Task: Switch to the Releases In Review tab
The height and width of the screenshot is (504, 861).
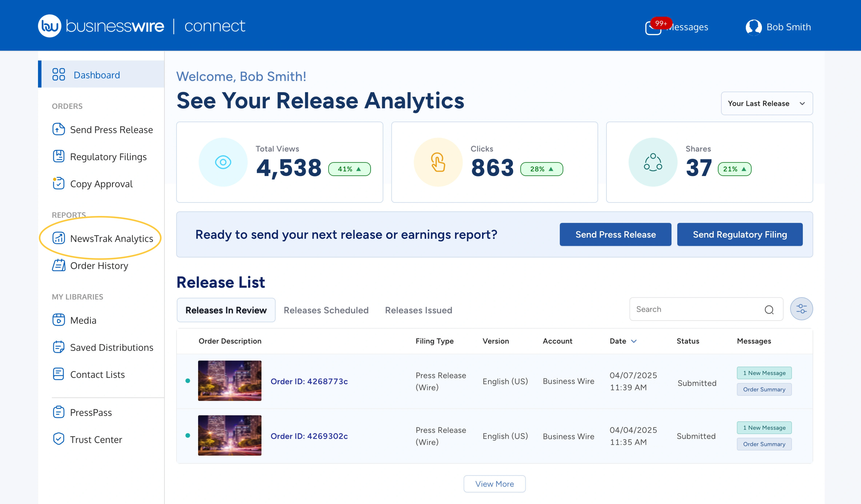Action: [x=226, y=310]
